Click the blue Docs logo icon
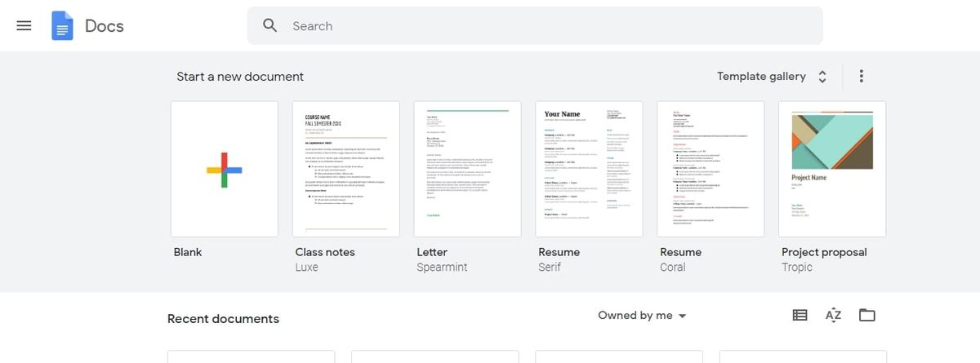 [x=62, y=26]
